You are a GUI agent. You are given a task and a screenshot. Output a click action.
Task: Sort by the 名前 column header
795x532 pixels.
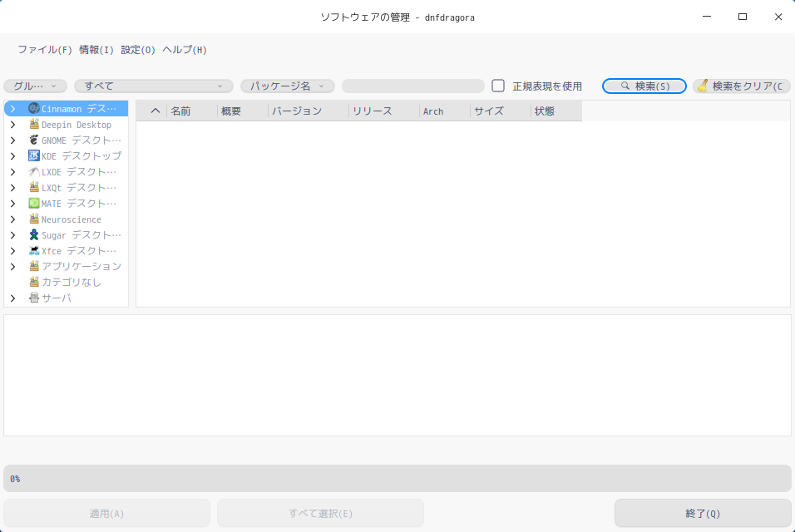191,111
